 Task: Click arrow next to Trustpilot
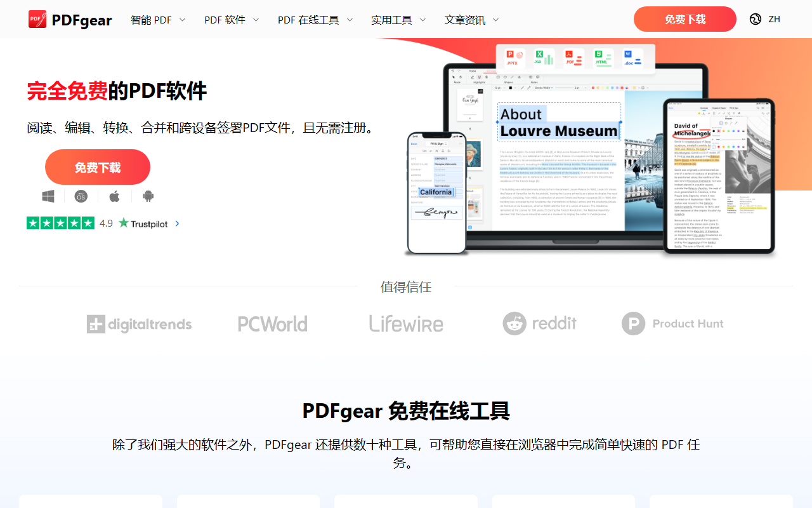(x=177, y=224)
